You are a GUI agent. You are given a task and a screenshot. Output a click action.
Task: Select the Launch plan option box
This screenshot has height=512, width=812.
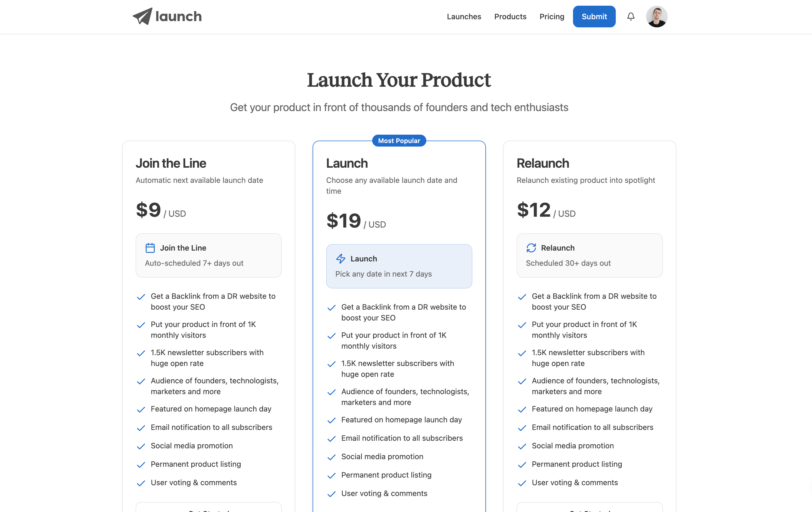point(399,266)
